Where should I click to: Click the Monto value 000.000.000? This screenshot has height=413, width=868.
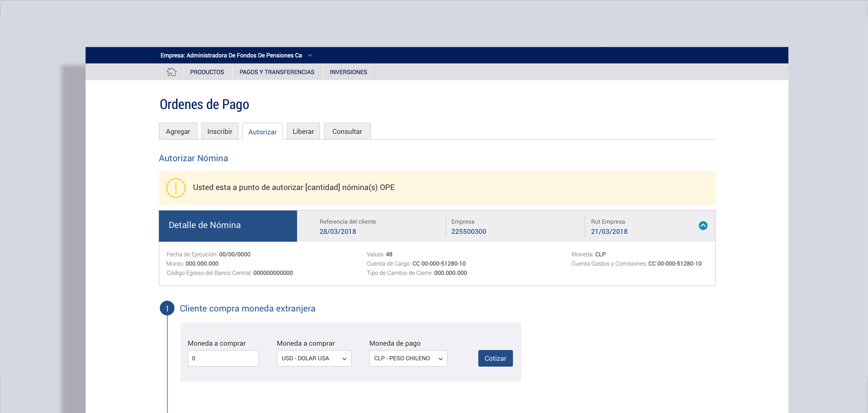(x=202, y=264)
